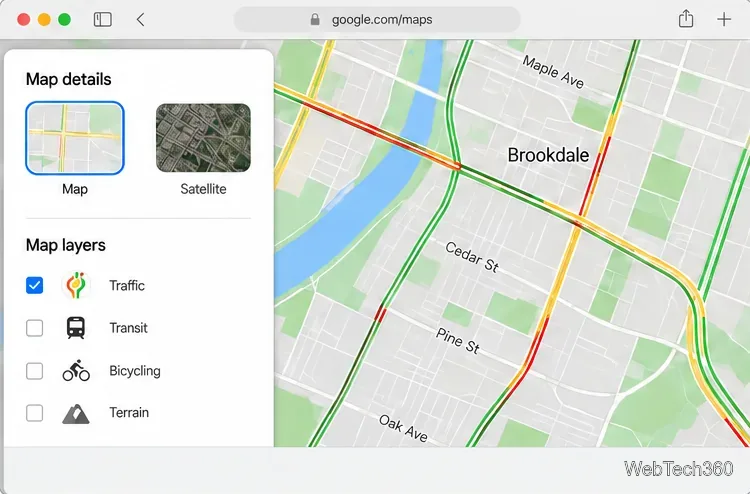Click the Map layers heading
750x494 pixels.
pyautogui.click(x=66, y=245)
